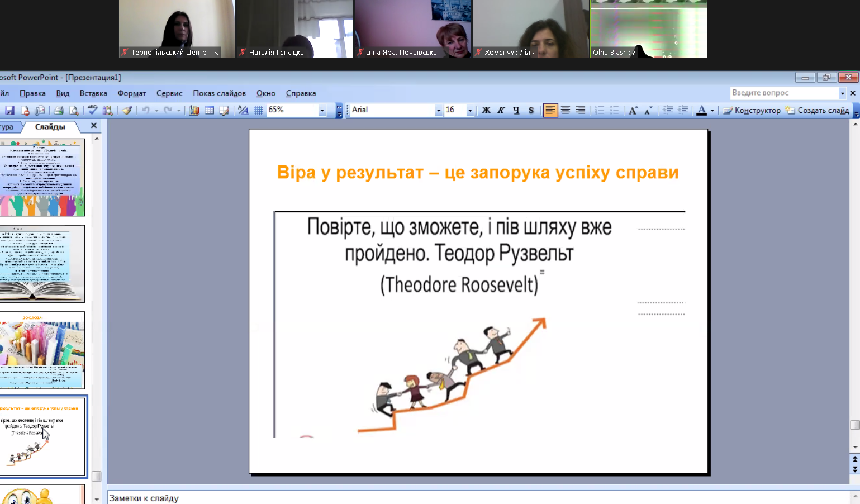
Task: Toggle underline (Ч) formatting
Action: tap(516, 110)
